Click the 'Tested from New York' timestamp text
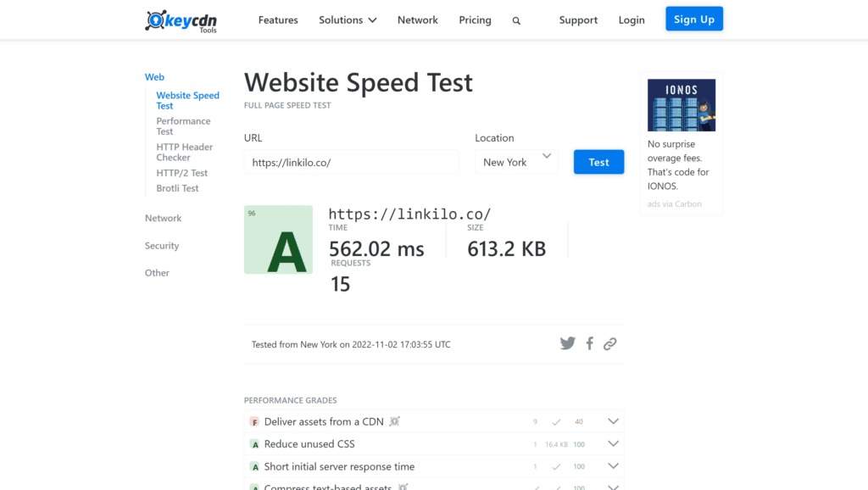This screenshot has width=868, height=490. click(351, 344)
